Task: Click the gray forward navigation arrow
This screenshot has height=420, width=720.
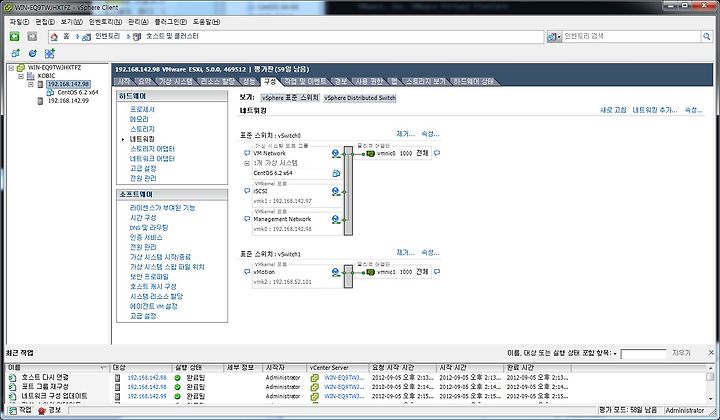Action: (32, 36)
